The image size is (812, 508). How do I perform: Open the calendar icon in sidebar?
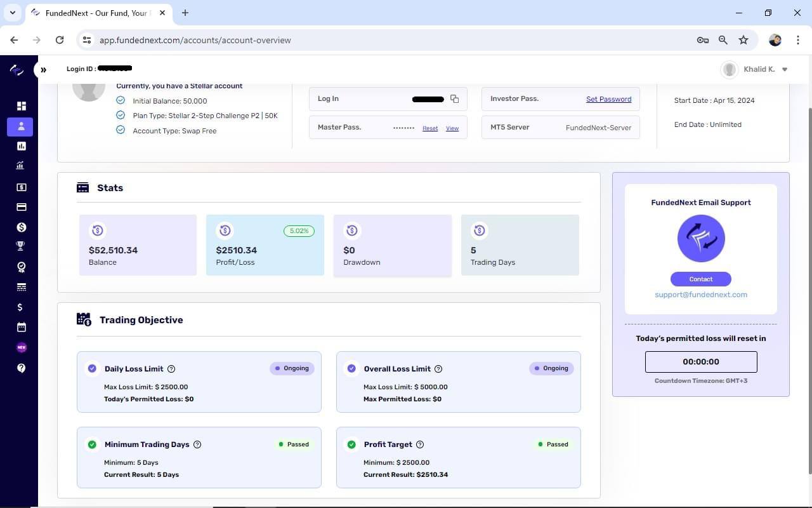[21, 327]
